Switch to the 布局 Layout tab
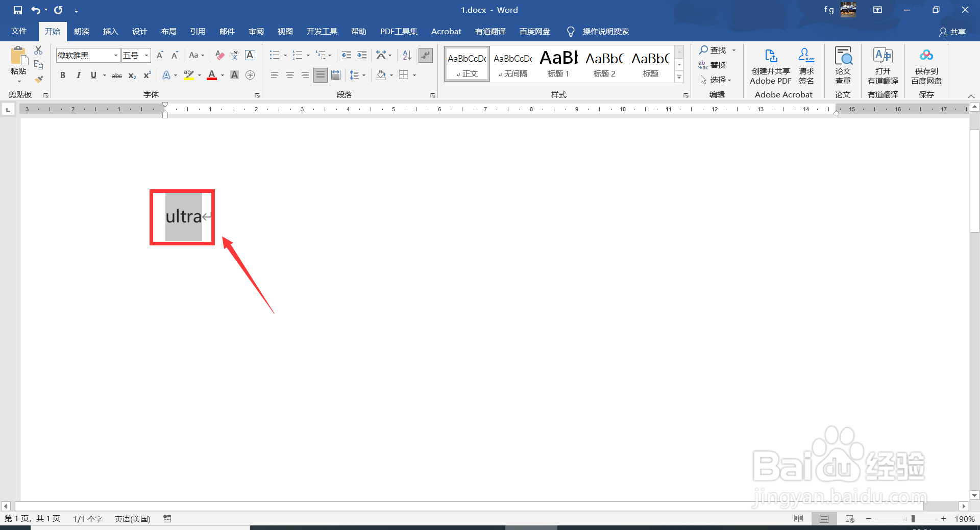The height and width of the screenshot is (530, 980). point(168,31)
